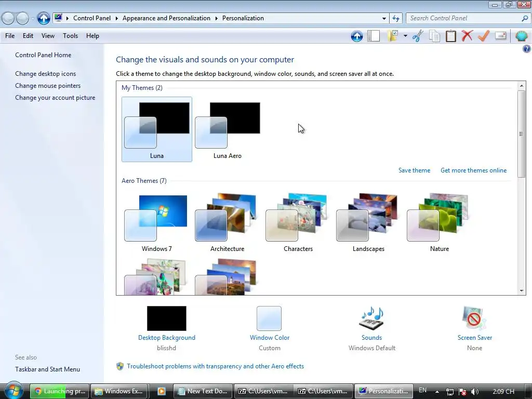This screenshot has width=532, height=399.
Task: Click Get more themes online link
Action: click(473, 170)
